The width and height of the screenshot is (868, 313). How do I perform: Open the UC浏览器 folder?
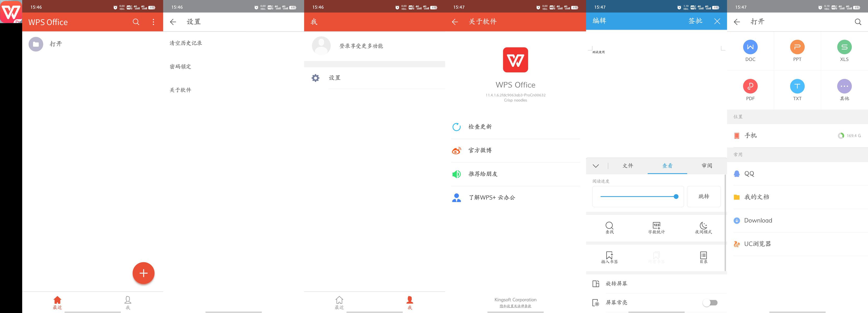(797, 244)
